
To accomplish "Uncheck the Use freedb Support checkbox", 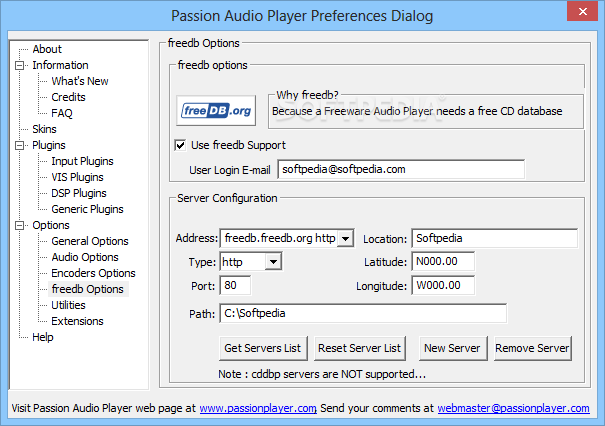I will [x=180, y=145].
